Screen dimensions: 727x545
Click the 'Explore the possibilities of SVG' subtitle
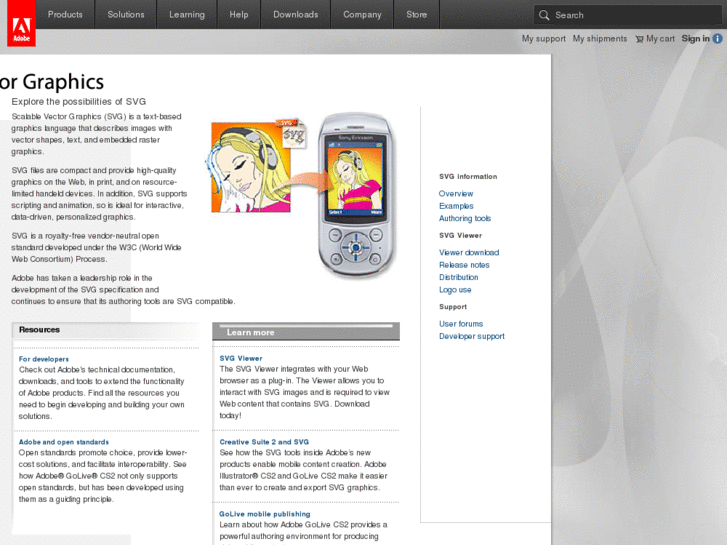[79, 102]
